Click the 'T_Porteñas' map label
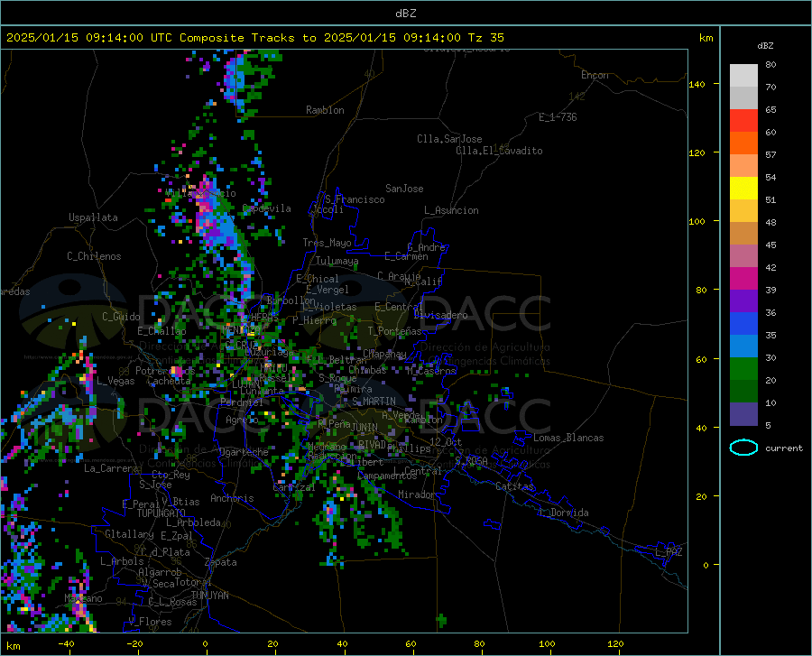Viewport: 812px width, 656px height. pyautogui.click(x=394, y=331)
